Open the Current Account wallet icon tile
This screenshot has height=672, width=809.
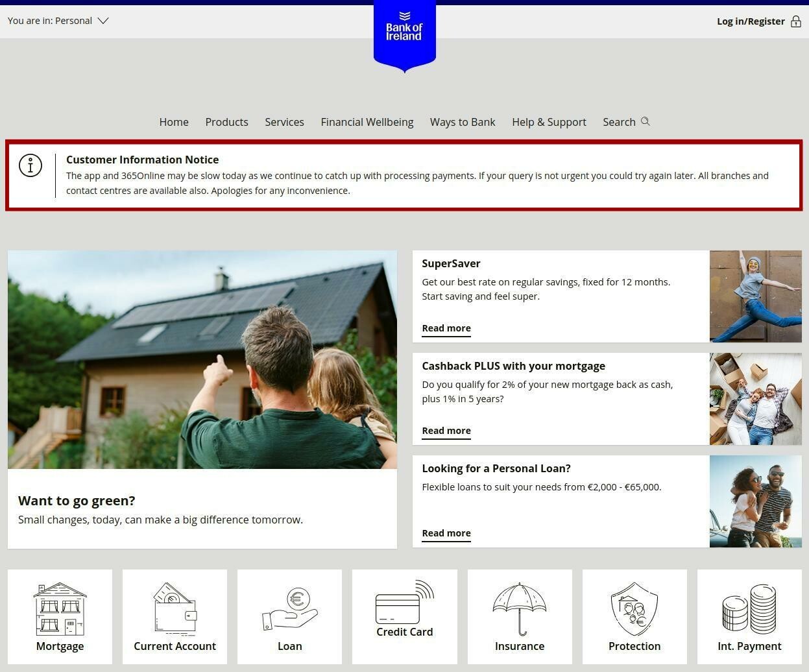click(175, 617)
